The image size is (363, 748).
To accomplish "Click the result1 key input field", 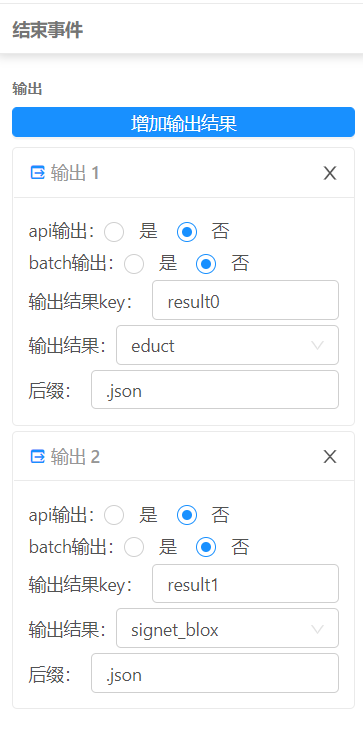I will pyautogui.click(x=245, y=583).
